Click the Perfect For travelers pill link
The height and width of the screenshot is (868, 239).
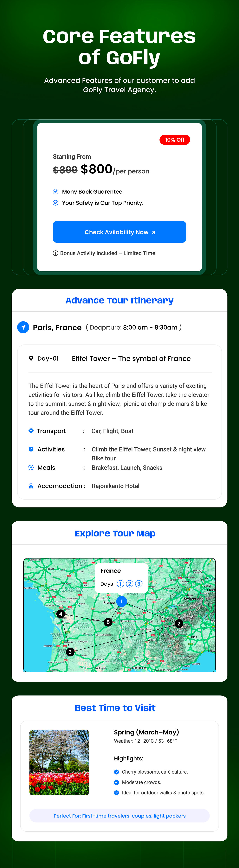click(x=119, y=815)
